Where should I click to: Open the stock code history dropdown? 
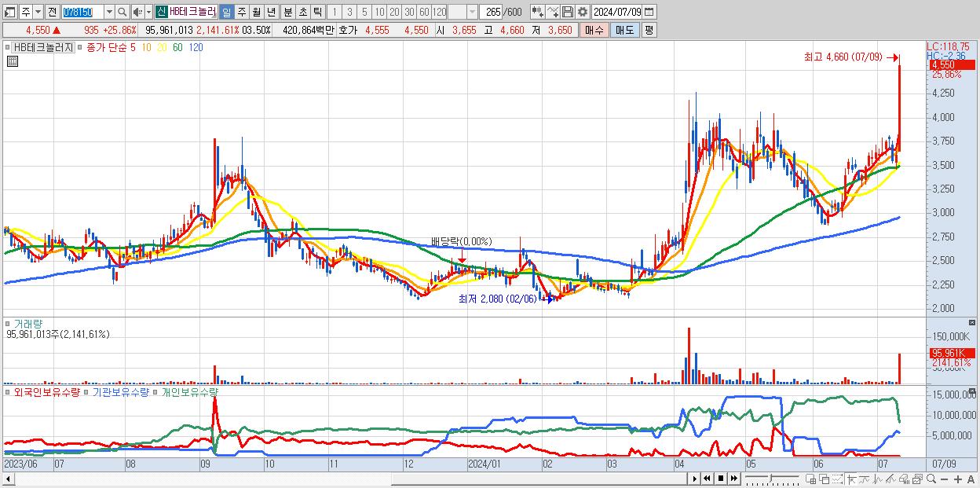pyautogui.click(x=109, y=12)
